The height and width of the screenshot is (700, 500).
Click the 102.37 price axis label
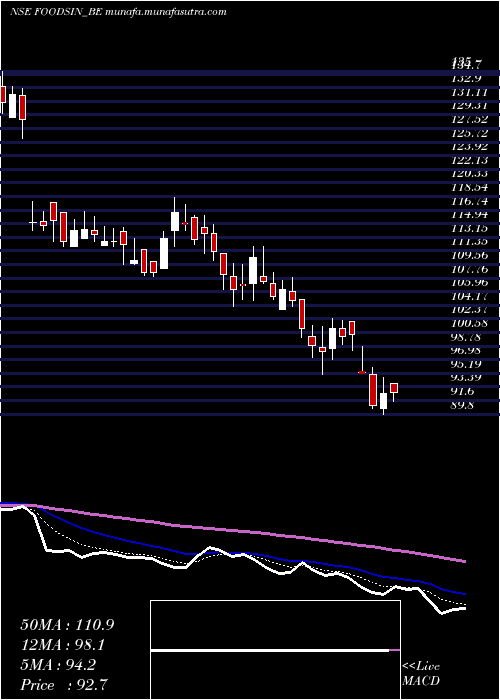pyautogui.click(x=470, y=310)
